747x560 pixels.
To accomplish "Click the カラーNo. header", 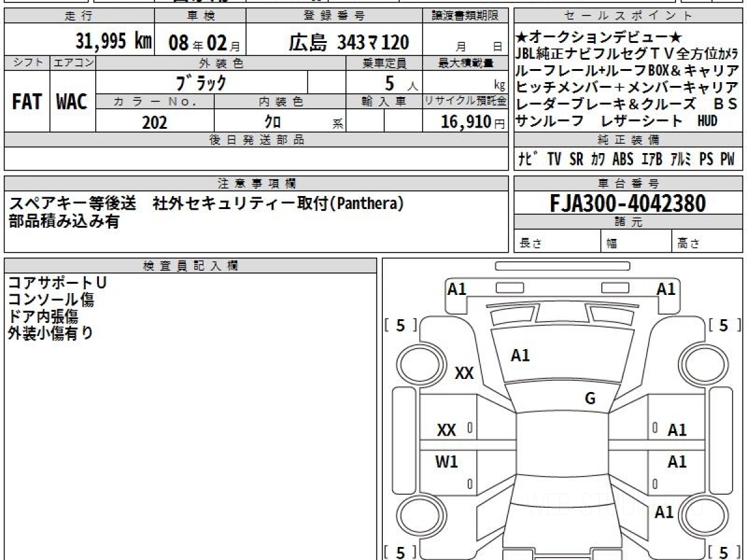I will 155,101.
